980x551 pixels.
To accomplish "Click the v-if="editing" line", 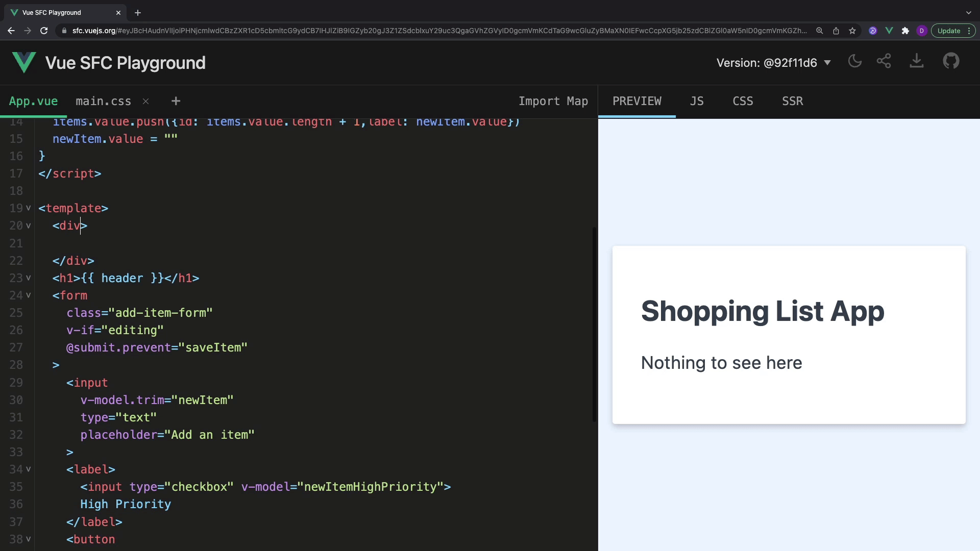I will point(115,330).
